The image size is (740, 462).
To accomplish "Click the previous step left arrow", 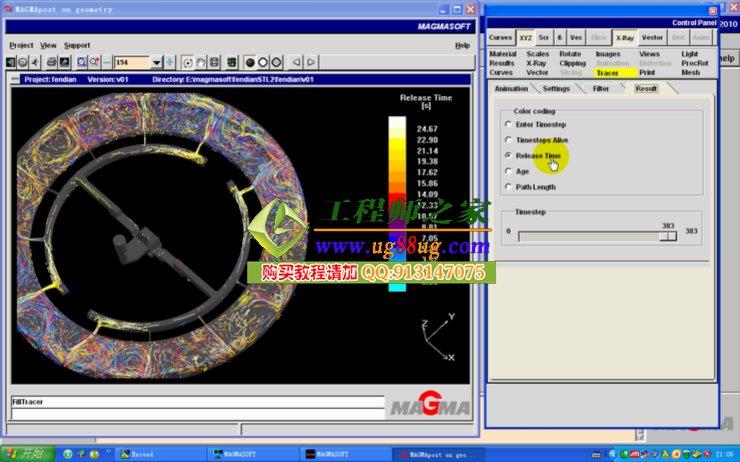I will (x=297, y=62).
